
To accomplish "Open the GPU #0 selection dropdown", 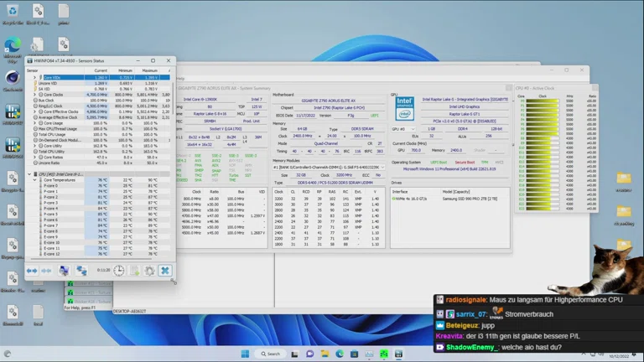I will coord(412,128).
